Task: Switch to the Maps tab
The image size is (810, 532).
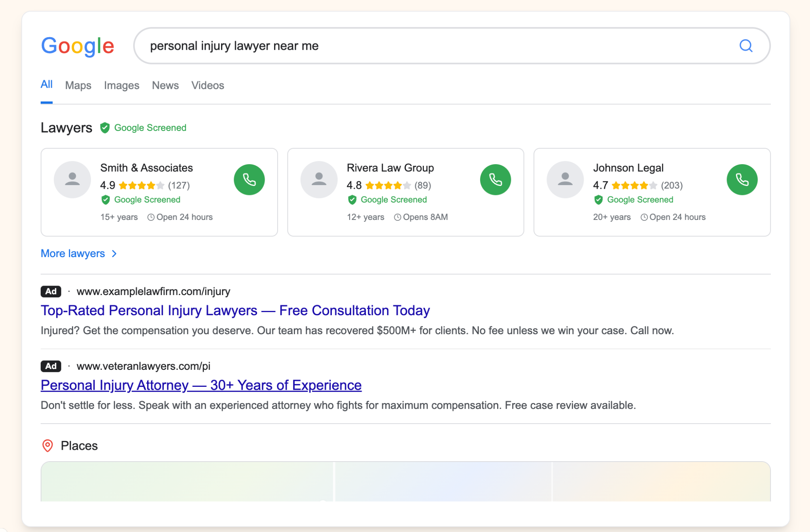Action: point(78,85)
